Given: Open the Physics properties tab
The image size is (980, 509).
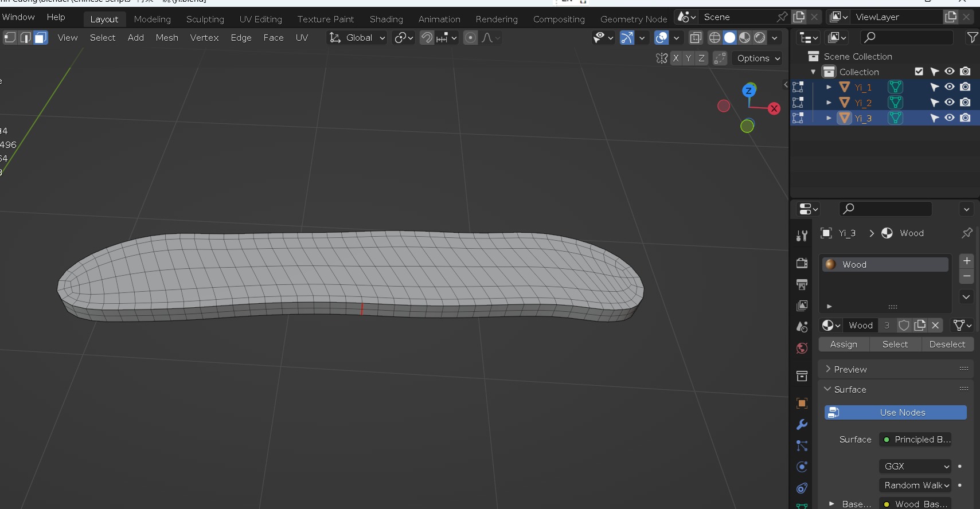Looking at the screenshot, I should pyautogui.click(x=802, y=467).
